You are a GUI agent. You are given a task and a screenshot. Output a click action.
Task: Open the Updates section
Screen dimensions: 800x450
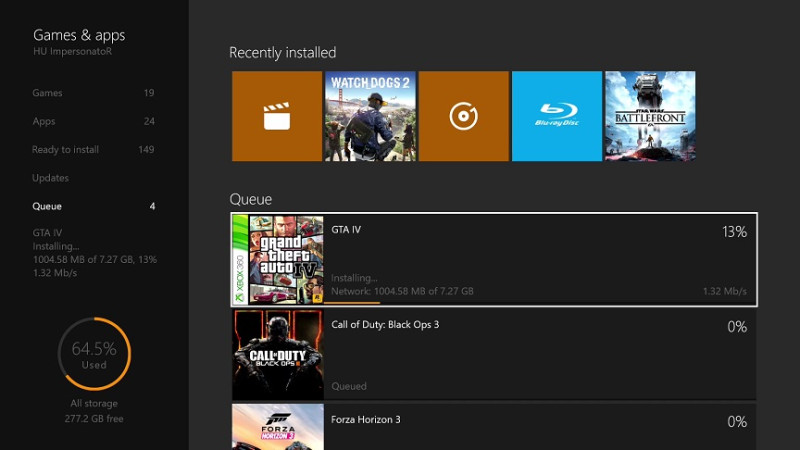click(51, 178)
